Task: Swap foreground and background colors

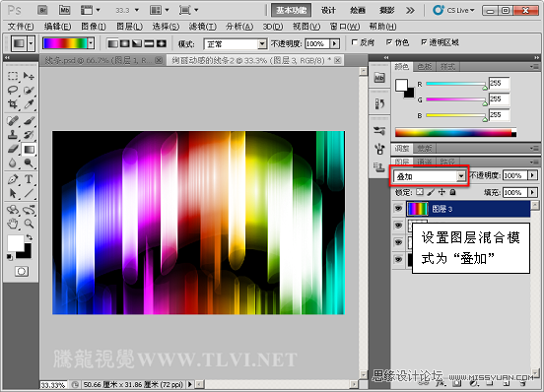Action: [x=30, y=237]
